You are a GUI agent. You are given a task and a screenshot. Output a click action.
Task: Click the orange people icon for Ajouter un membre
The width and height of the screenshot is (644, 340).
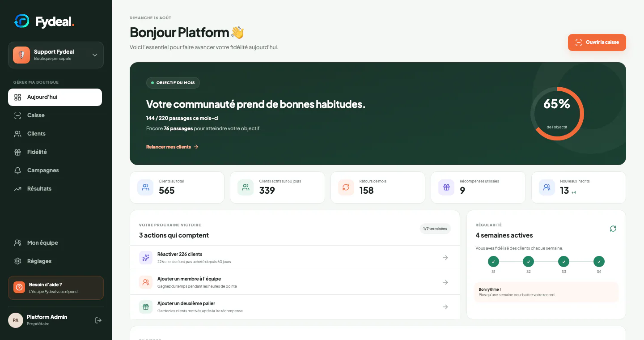click(146, 282)
